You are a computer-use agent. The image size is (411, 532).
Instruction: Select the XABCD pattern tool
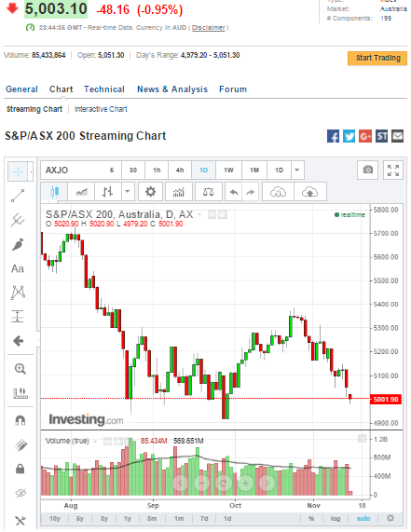(18, 293)
